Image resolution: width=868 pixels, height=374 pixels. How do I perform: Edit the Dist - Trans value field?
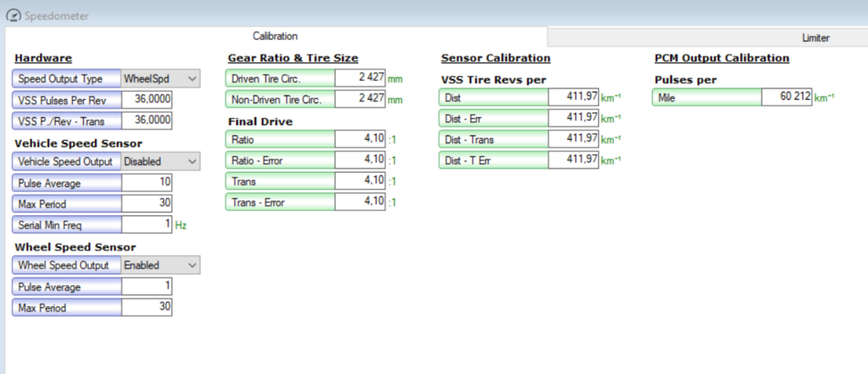point(573,139)
